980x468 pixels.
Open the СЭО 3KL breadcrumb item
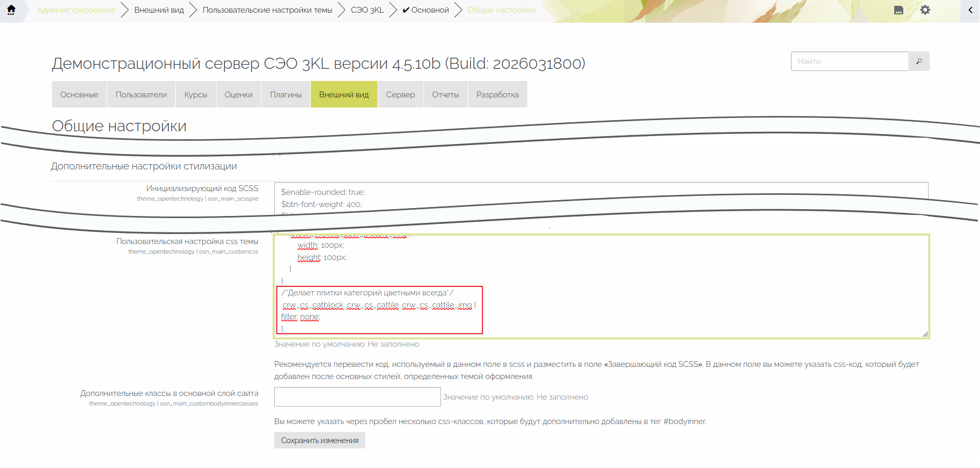(x=367, y=10)
